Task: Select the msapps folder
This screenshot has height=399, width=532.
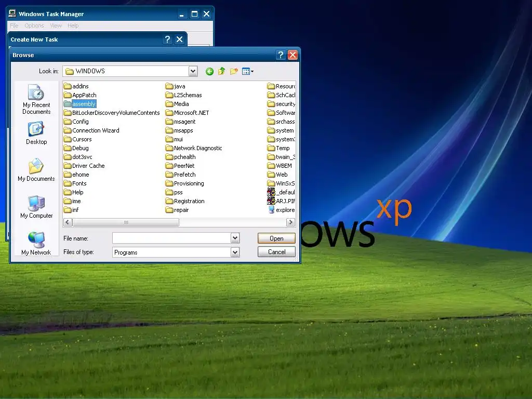Action: pyautogui.click(x=179, y=130)
